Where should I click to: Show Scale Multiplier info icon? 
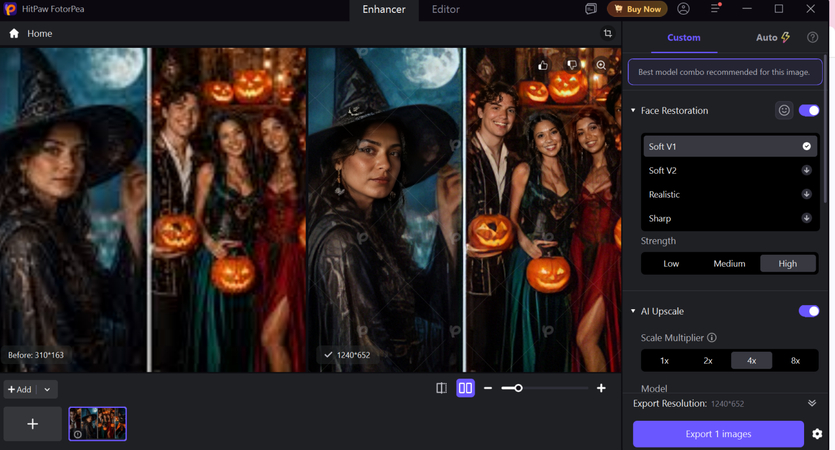pos(711,338)
